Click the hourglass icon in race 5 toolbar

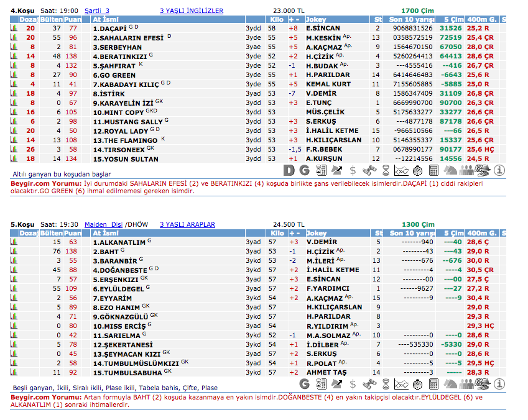pos(386,383)
